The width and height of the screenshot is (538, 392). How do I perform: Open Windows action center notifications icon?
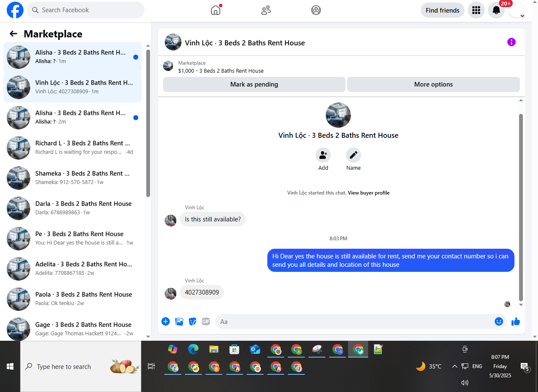[x=525, y=367]
